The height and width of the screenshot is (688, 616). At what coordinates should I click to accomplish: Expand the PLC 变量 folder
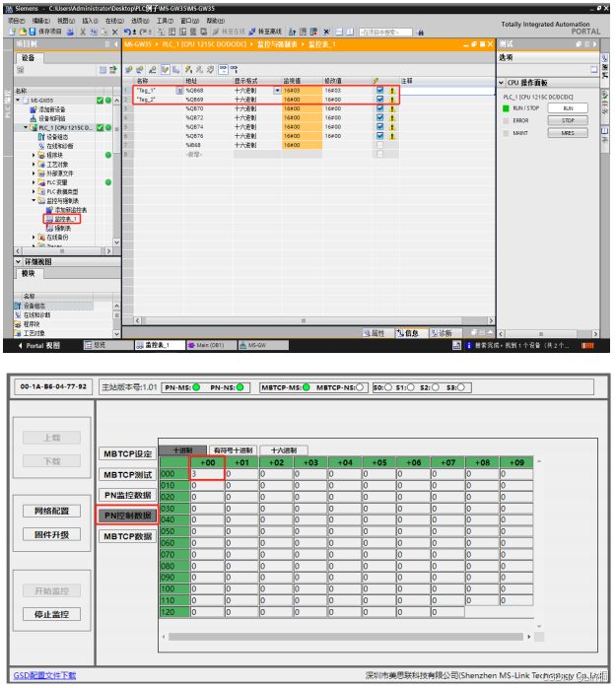point(34,182)
